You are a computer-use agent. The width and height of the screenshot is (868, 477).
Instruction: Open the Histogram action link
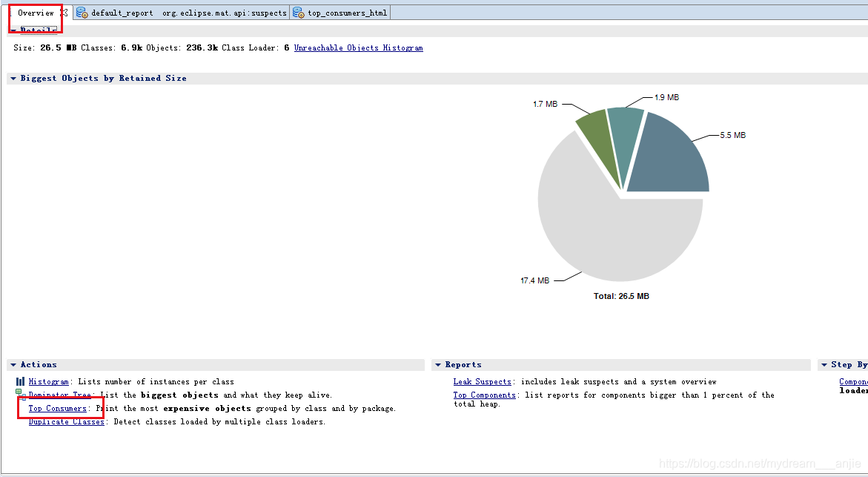pyautogui.click(x=49, y=382)
